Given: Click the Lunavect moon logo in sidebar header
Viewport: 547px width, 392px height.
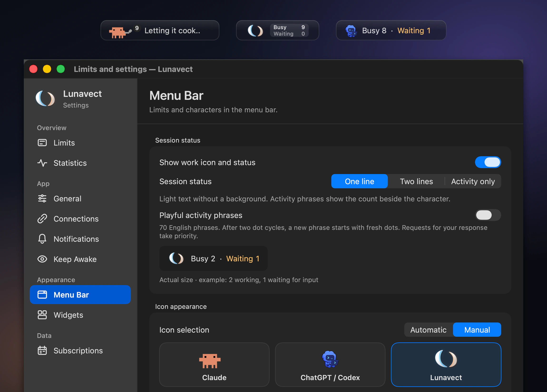Looking at the screenshot, I should pos(45,99).
